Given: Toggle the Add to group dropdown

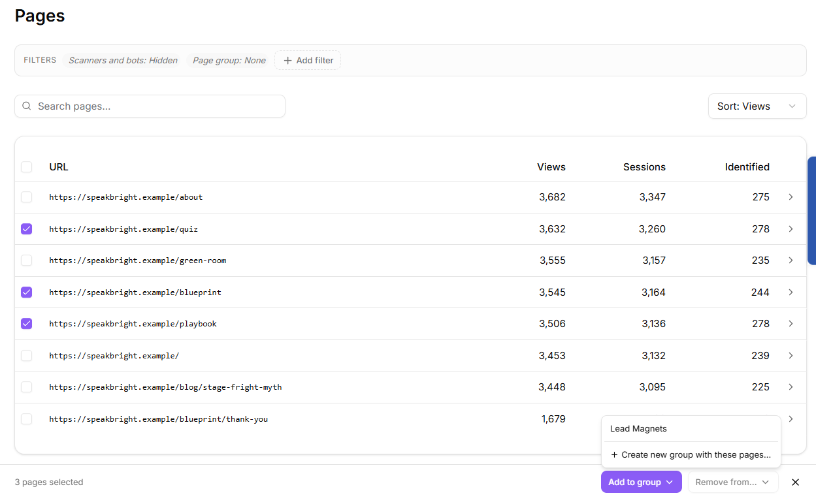Looking at the screenshot, I should [641, 482].
